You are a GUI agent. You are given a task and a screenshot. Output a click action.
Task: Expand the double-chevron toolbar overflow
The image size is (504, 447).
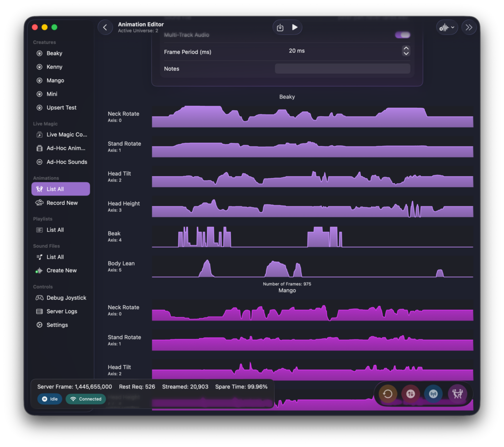469,28
